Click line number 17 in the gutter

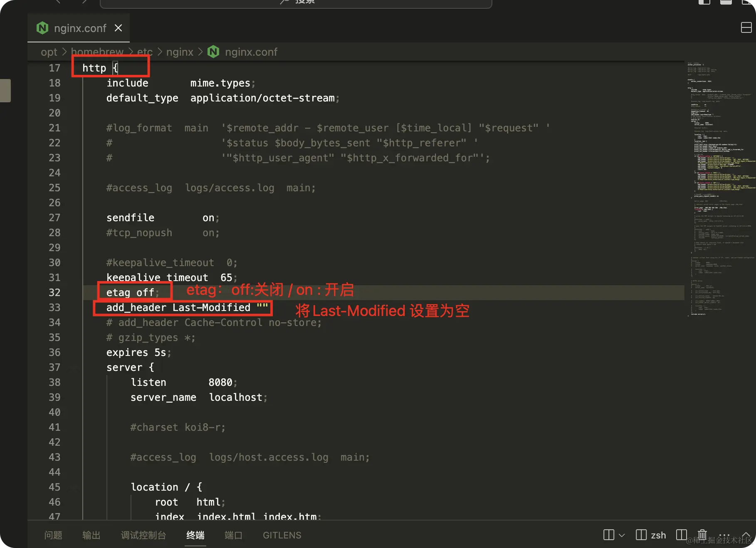coord(54,68)
